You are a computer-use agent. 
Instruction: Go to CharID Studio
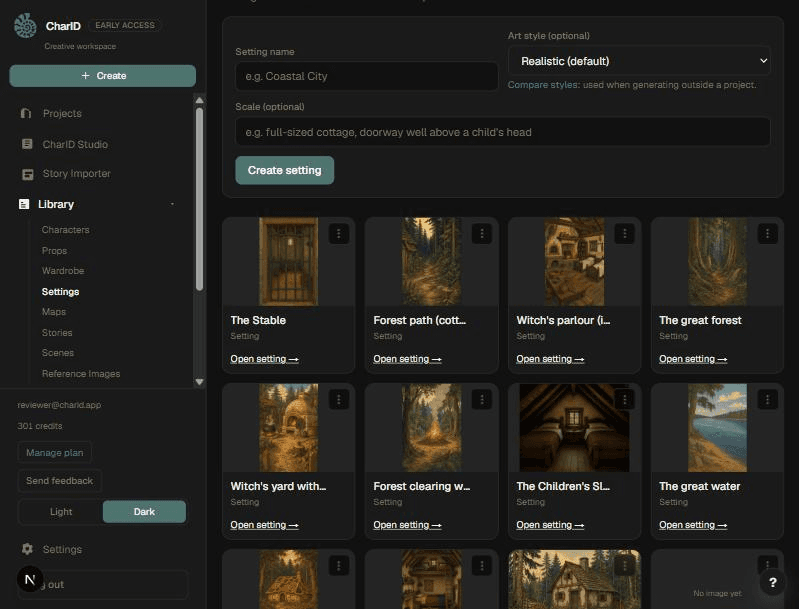[x=75, y=144]
